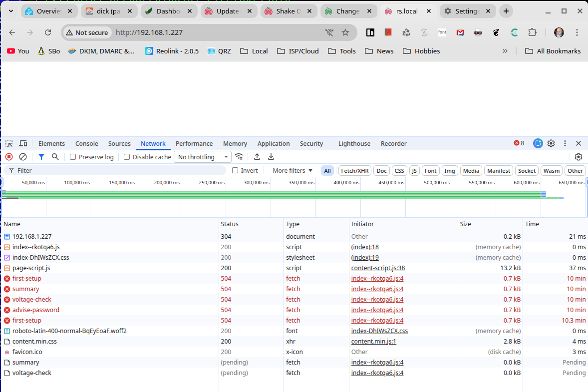The width and height of the screenshot is (588, 392).
Task: Open DevTools settings gear
Action: (x=551, y=143)
